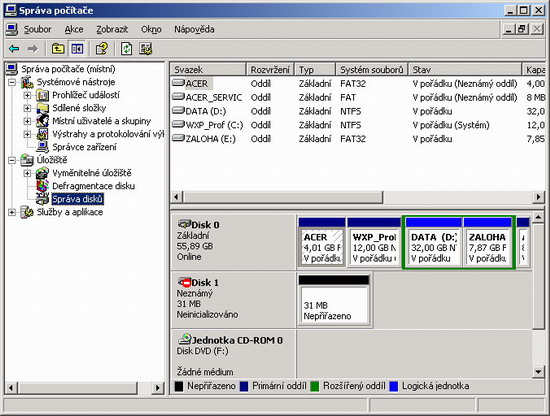Expand the Služby a aplikace node
Screen dimensions: 550x416
coord(12,212)
